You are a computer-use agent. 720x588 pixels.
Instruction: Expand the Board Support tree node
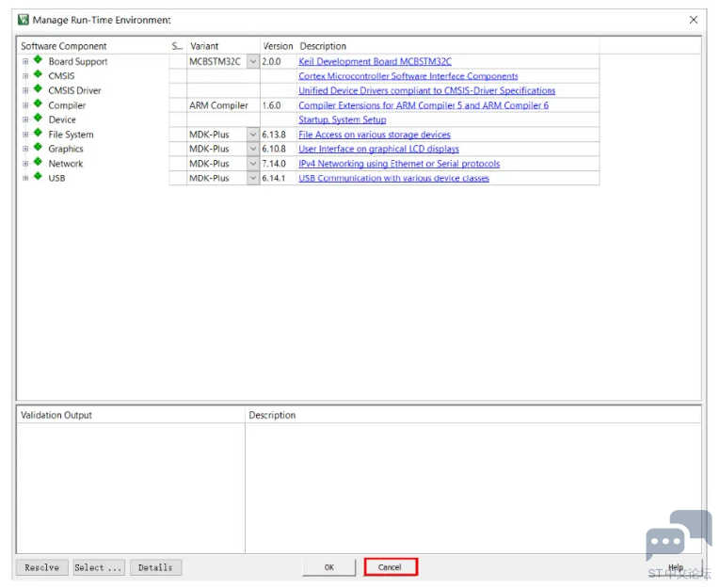(x=25, y=61)
